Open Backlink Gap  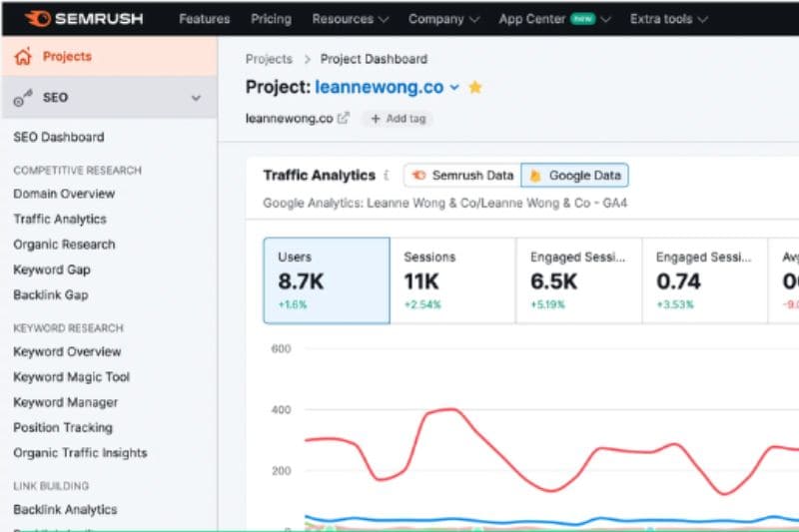(51, 294)
